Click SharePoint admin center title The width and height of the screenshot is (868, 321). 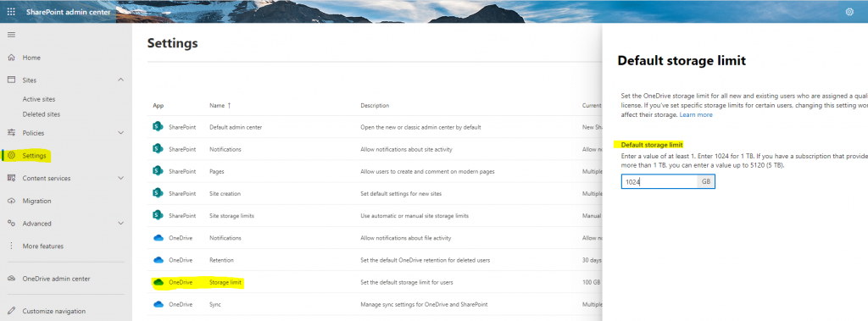(68, 12)
